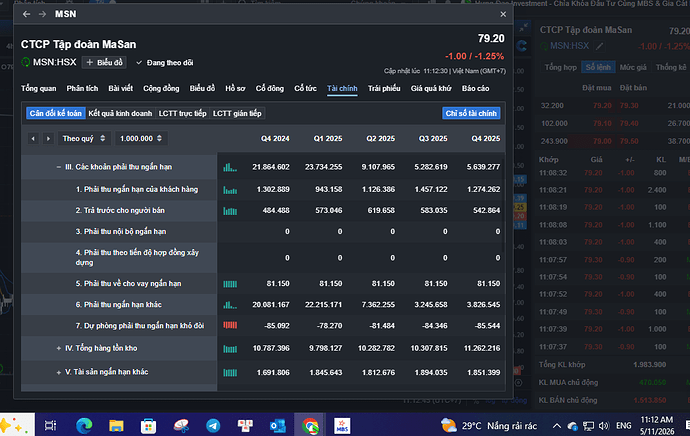Open the Cổ tức tab
This screenshot has height=436, width=690.
pos(305,88)
